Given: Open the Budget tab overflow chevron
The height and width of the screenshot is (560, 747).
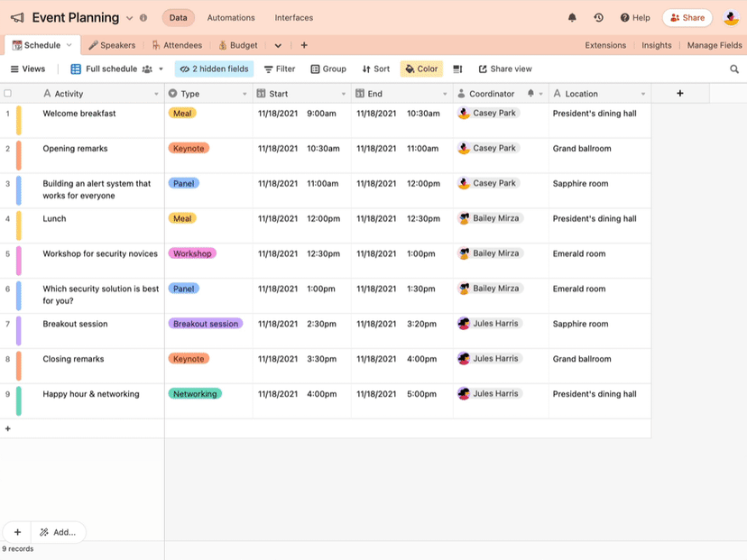Looking at the screenshot, I should pyautogui.click(x=278, y=44).
